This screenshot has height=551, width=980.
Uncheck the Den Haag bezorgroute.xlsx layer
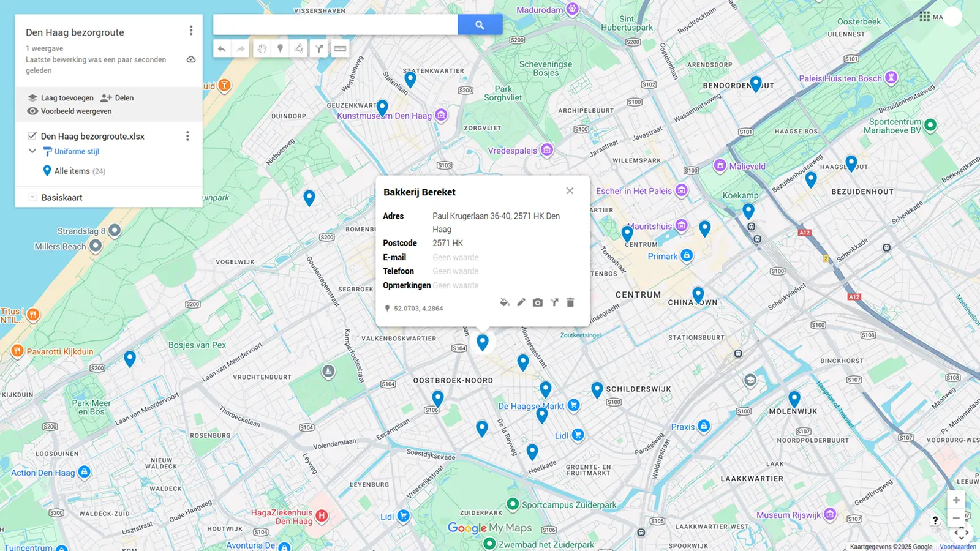(32, 135)
